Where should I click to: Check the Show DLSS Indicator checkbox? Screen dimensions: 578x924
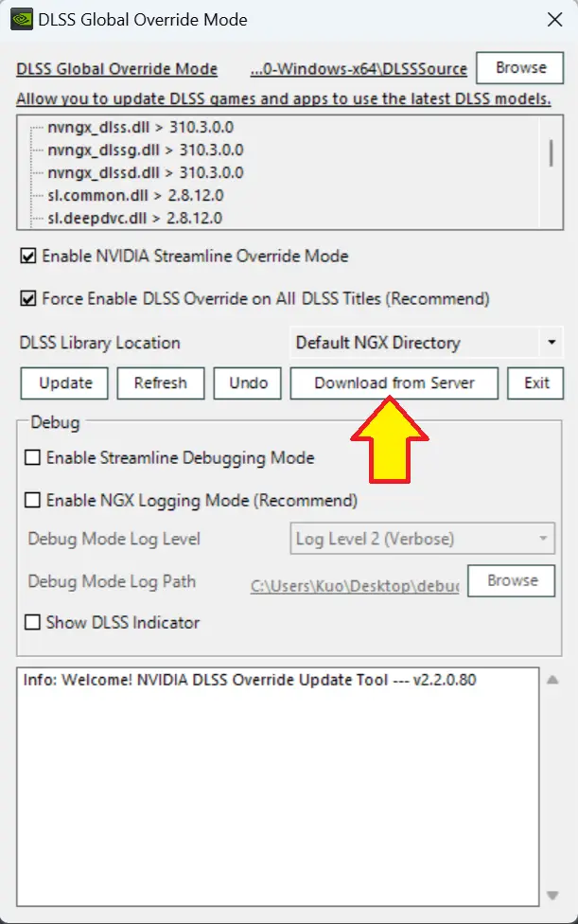click(33, 622)
